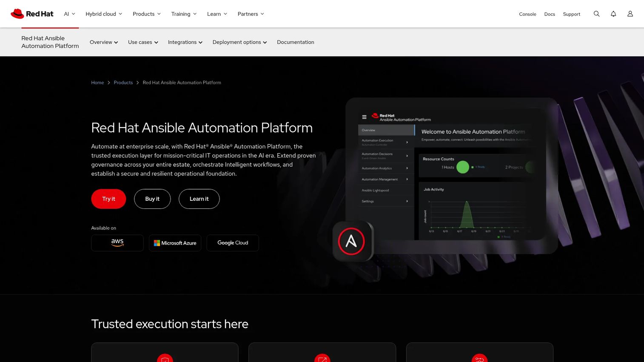The image size is (644, 362).
Task: Select Red Hat Ansible Automation Platform tab
Action: pyautogui.click(x=50, y=42)
